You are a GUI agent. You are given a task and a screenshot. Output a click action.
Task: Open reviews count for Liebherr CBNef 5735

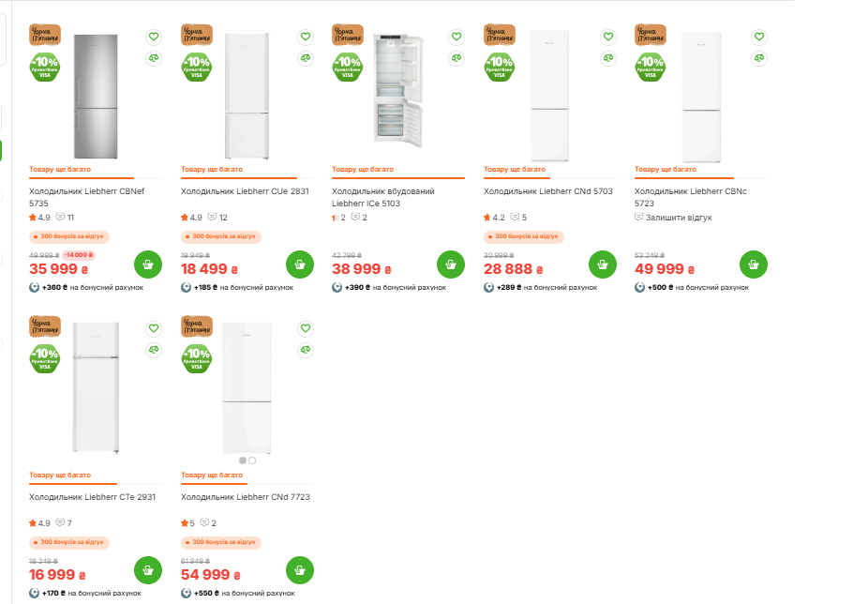click(65, 218)
